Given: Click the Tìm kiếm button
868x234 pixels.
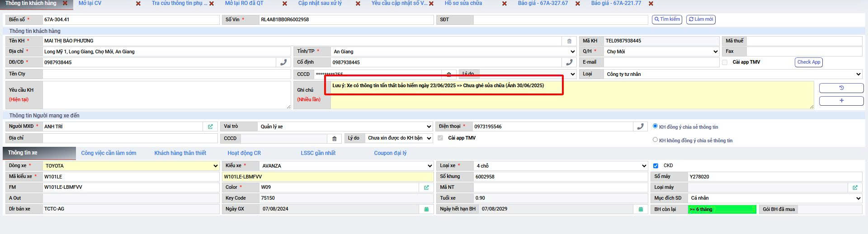Looking at the screenshot, I should point(667,19).
